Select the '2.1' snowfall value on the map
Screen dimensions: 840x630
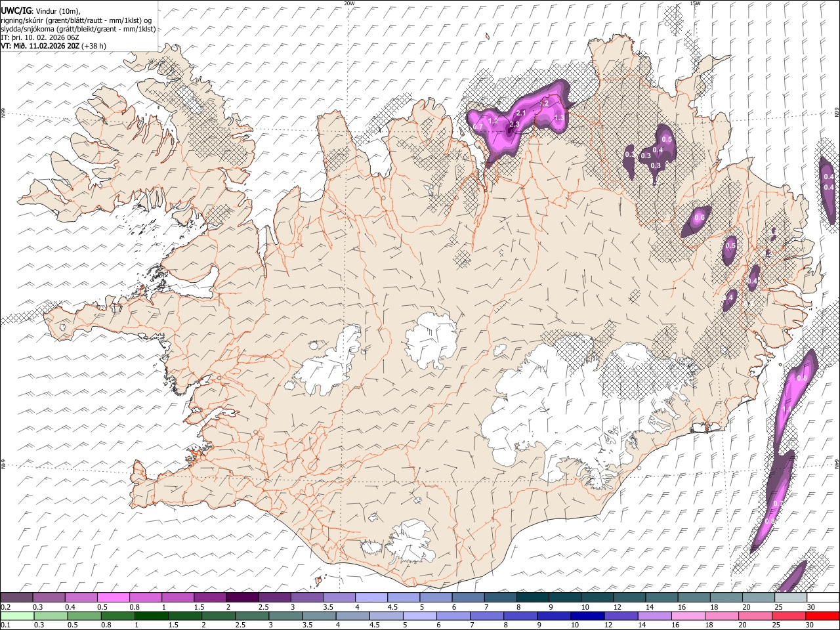(522, 114)
